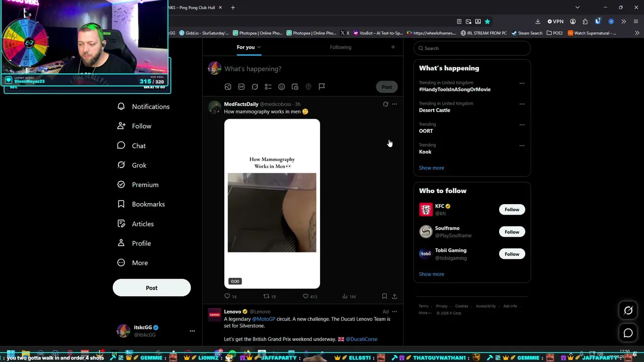Open the Privacy footer link
This screenshot has height=362, width=644.
tap(442, 306)
